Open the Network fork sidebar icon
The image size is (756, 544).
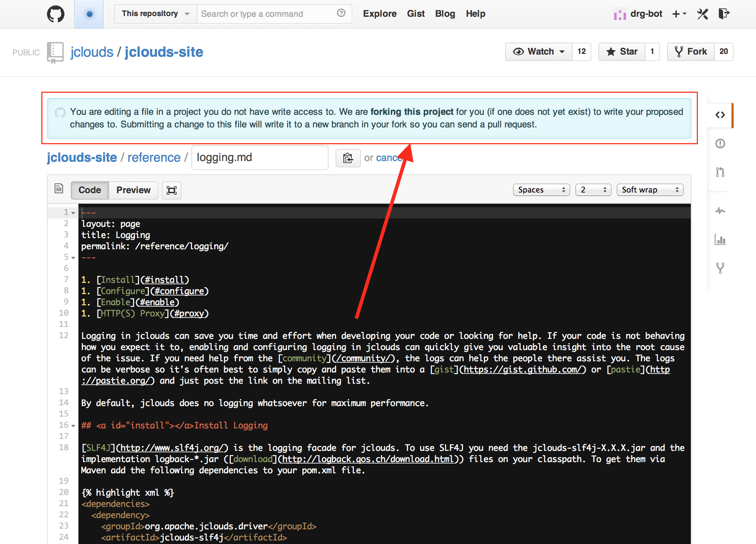[720, 268]
